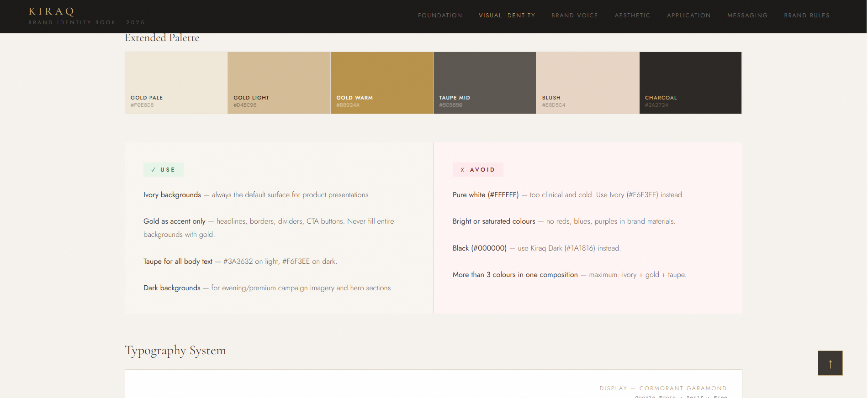Click the 'Gold as accent only' text
Viewport: 868px width, 398px height.
pyautogui.click(x=175, y=221)
